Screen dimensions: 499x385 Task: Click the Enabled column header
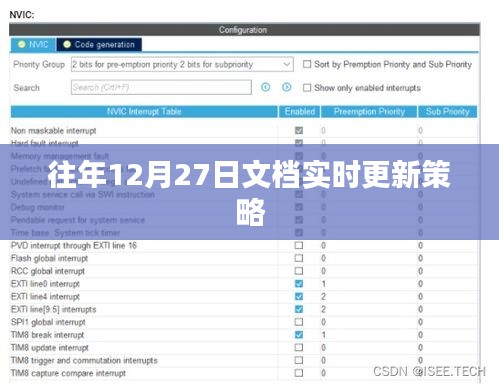pyautogui.click(x=299, y=112)
